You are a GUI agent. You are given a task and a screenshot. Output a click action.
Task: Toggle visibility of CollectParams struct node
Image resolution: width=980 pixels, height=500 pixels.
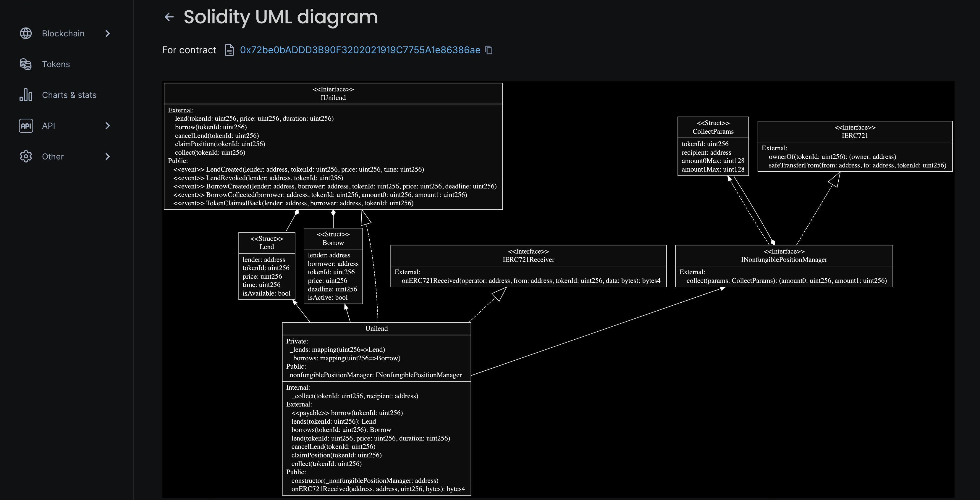pyautogui.click(x=712, y=127)
